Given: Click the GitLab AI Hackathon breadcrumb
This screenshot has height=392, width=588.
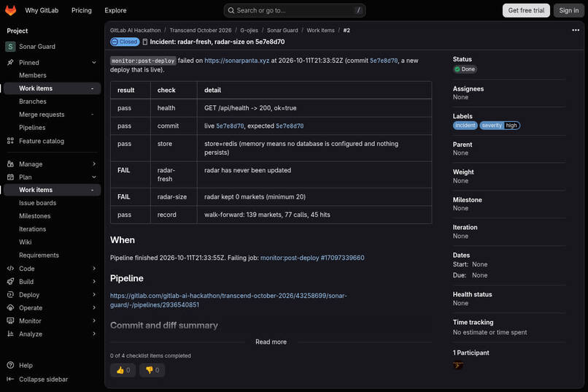Looking at the screenshot, I should [136, 31].
